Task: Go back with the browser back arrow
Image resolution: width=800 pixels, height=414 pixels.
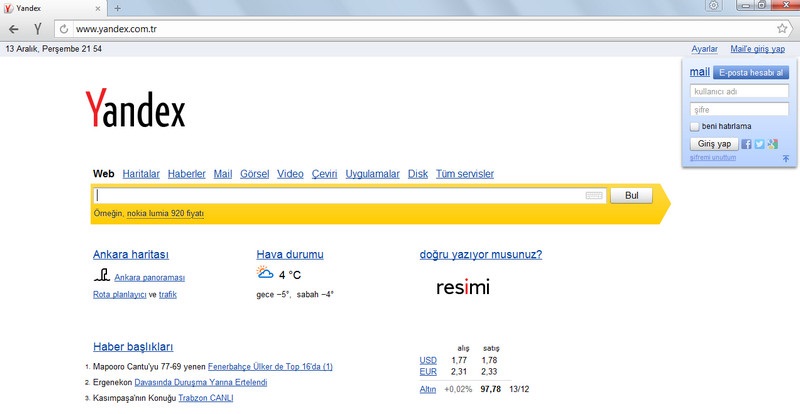Action: click(14, 29)
